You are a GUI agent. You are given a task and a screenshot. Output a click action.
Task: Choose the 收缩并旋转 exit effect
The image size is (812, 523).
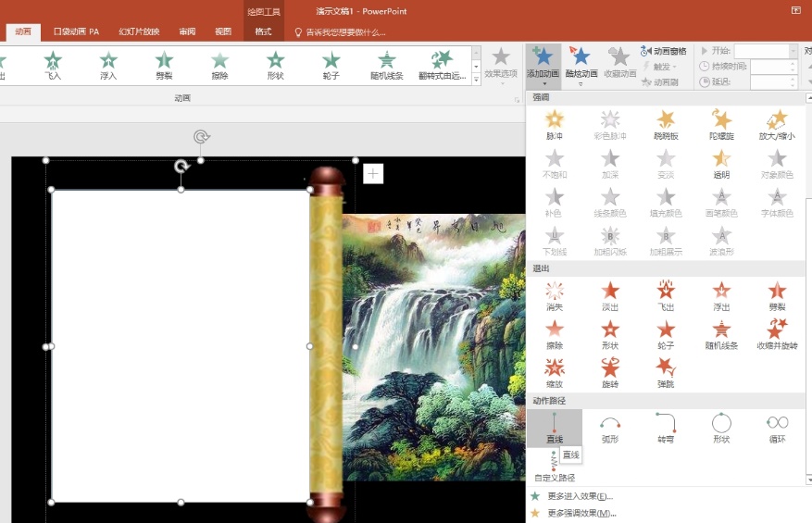[x=777, y=335]
